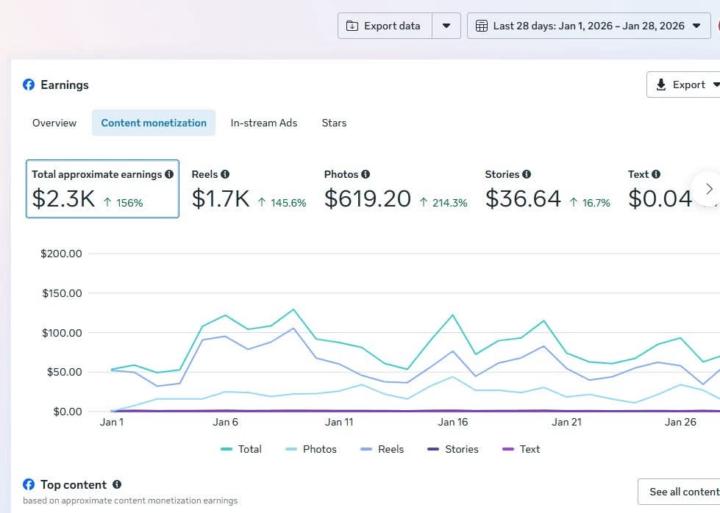Switch to the Overview tab
This screenshot has height=513, width=720.
(54, 123)
